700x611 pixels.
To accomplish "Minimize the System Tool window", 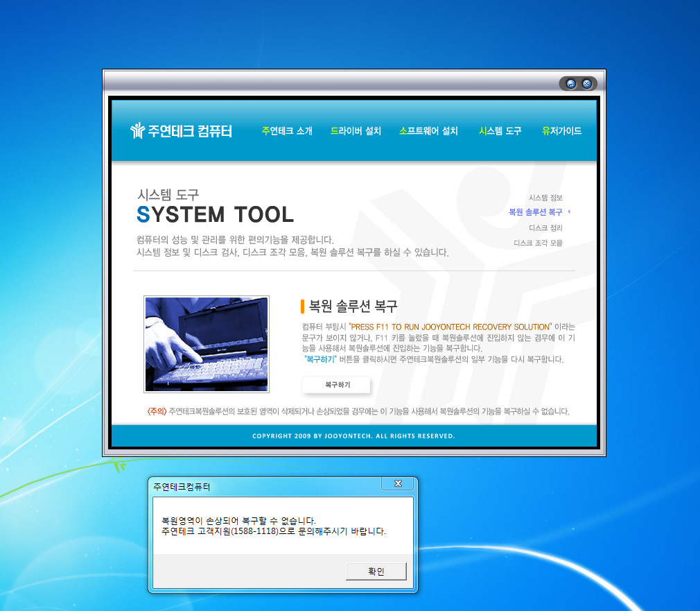I will pos(570,83).
